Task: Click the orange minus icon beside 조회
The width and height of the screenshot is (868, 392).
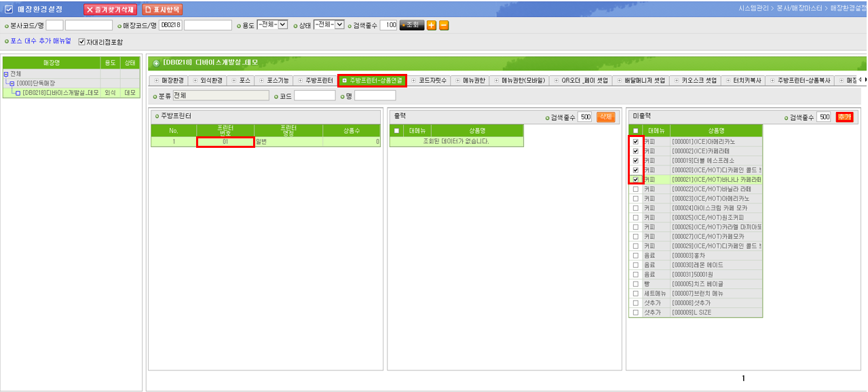Action: click(444, 25)
